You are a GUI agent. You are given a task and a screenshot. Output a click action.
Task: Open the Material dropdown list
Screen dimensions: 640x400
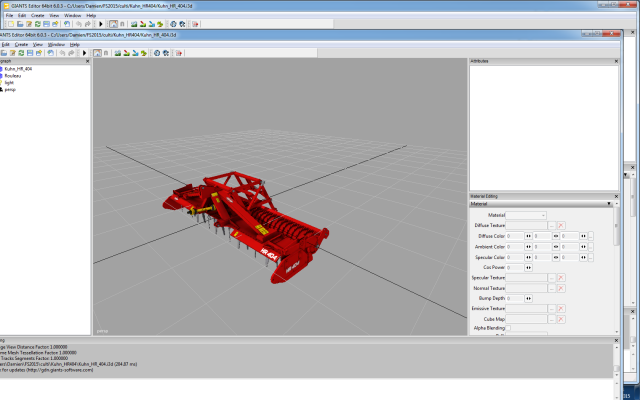tap(526, 215)
